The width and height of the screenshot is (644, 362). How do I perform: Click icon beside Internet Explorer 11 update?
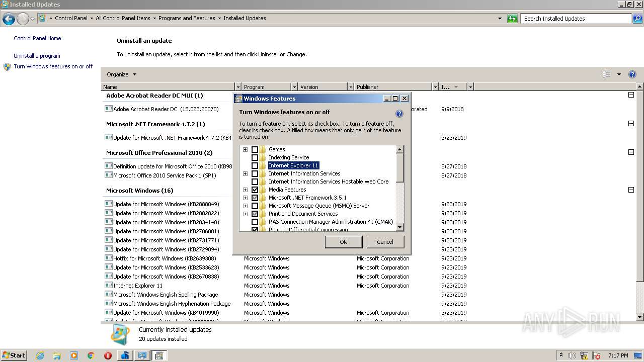click(108, 285)
